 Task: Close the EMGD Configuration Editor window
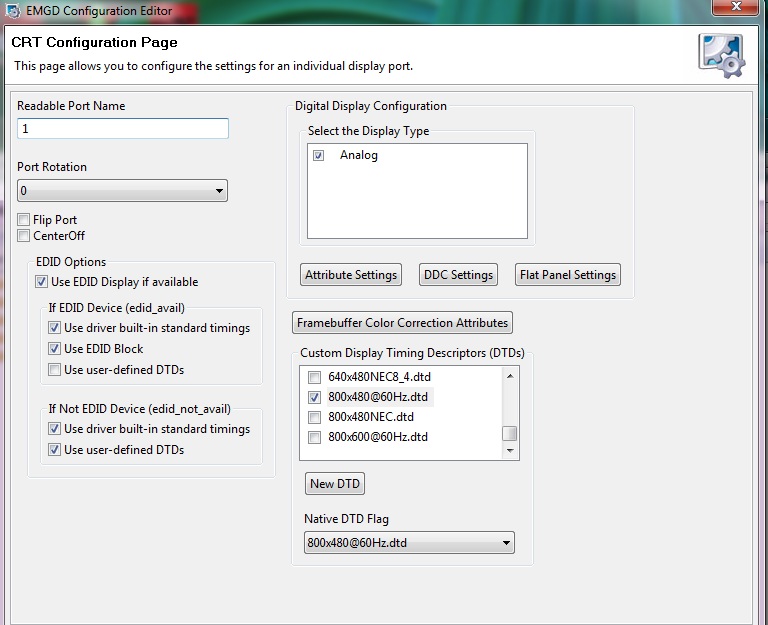[x=736, y=7]
